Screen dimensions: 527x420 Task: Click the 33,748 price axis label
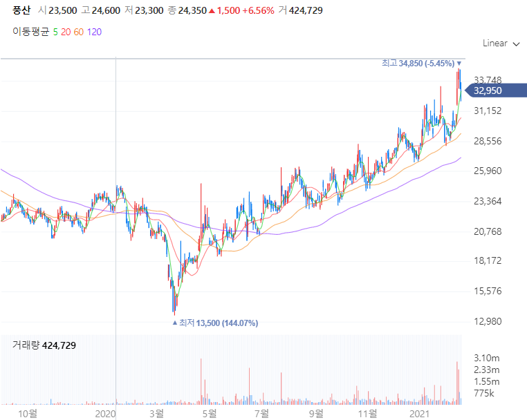(488, 80)
